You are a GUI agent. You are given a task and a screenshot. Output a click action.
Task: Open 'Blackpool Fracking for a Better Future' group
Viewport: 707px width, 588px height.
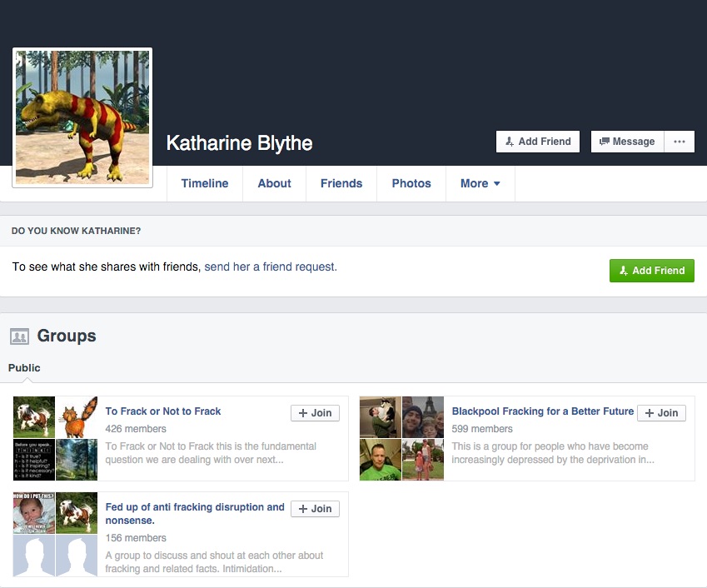[x=542, y=411]
